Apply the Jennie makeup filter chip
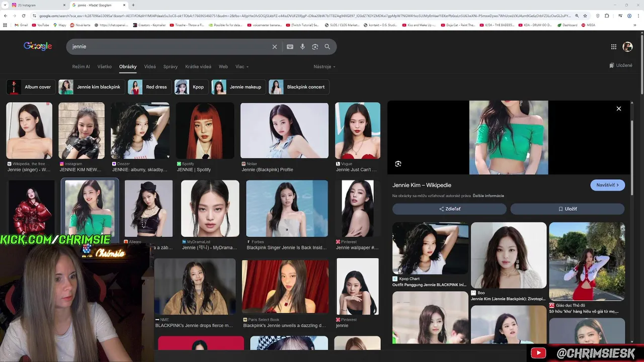 [238, 87]
